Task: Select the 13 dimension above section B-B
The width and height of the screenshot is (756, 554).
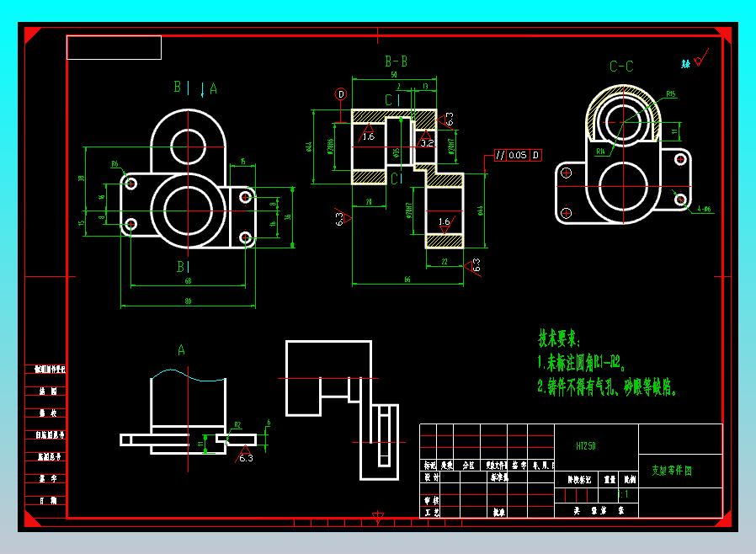Action: coord(425,87)
